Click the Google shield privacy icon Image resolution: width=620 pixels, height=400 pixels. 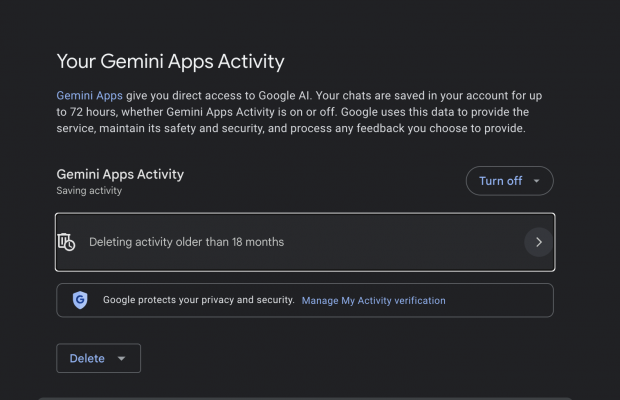(x=80, y=300)
